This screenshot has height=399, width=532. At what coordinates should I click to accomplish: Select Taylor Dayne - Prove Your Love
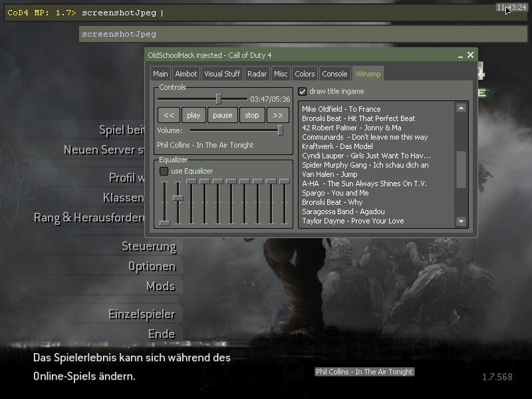pos(353,221)
